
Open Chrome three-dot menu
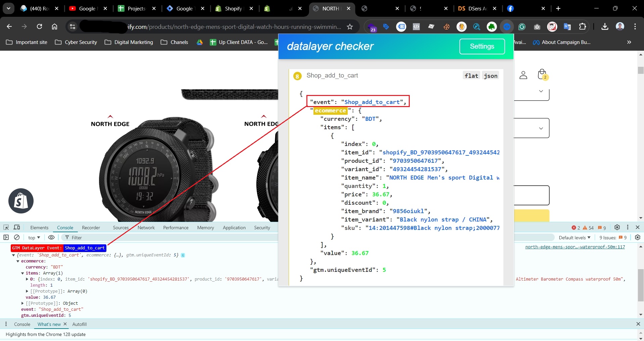tap(635, 27)
